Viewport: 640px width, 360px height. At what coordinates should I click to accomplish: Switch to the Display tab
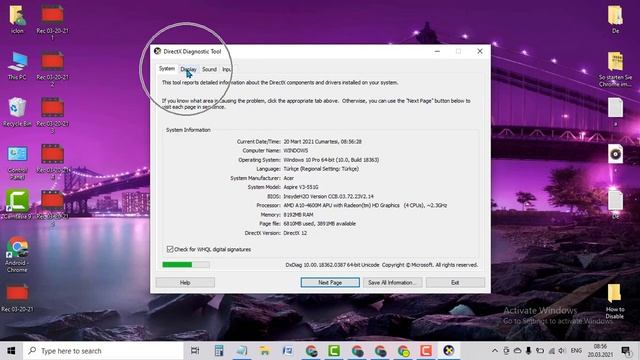click(x=189, y=69)
